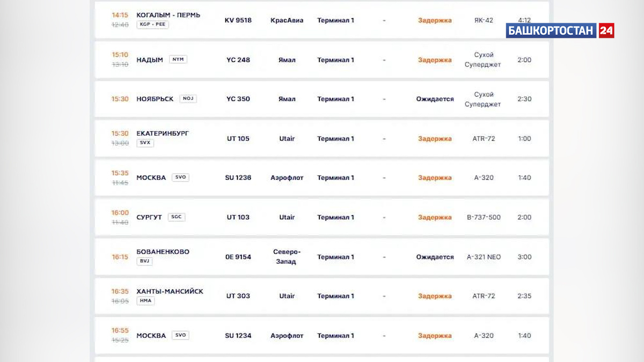Viewport: 644px width, 362px height.
Task: Select Терминал 1 on the НАДЫМ row
Action: click(336, 60)
